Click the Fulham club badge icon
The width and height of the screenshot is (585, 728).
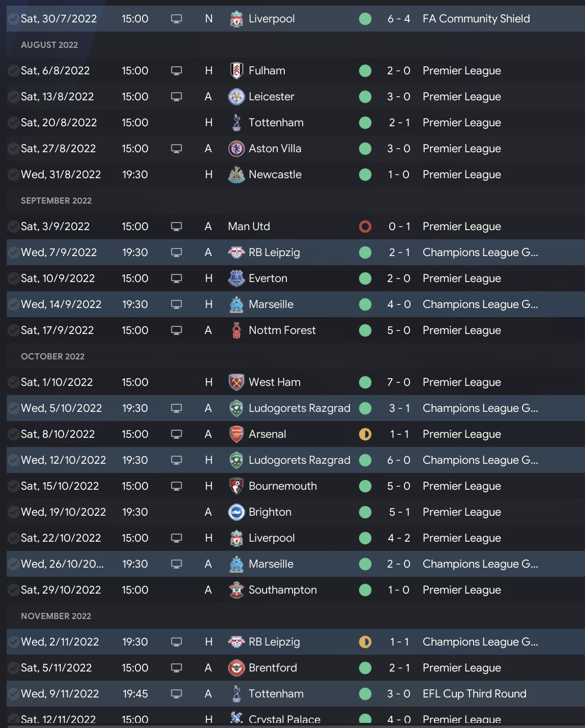pyautogui.click(x=236, y=71)
